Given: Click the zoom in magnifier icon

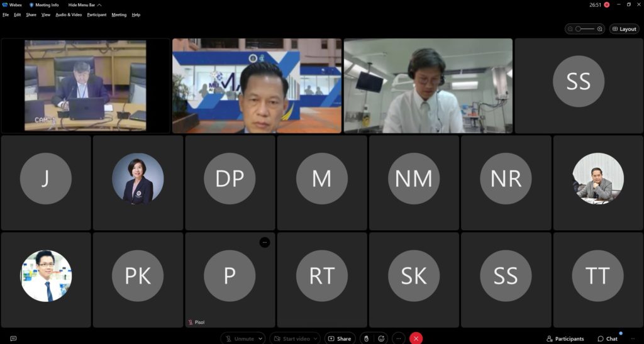Looking at the screenshot, I should [600, 29].
